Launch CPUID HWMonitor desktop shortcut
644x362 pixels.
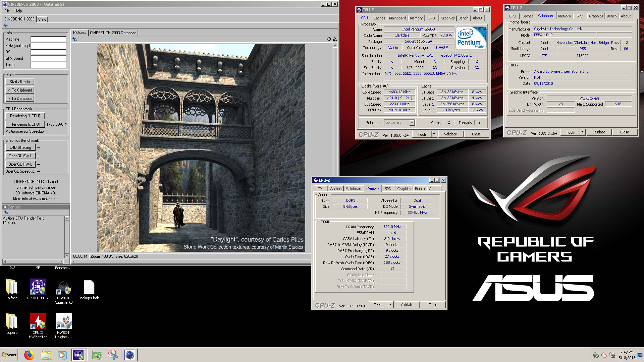[38, 326]
